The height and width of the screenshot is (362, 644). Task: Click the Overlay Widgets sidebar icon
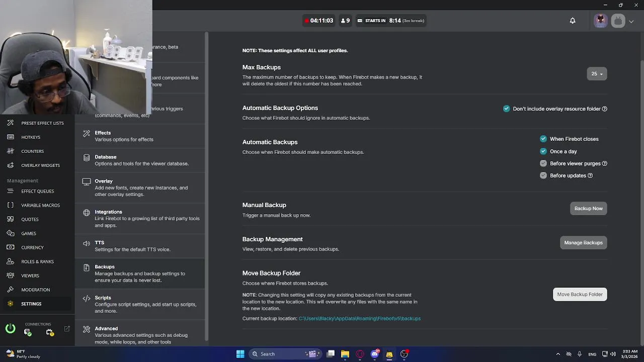coord(10,165)
